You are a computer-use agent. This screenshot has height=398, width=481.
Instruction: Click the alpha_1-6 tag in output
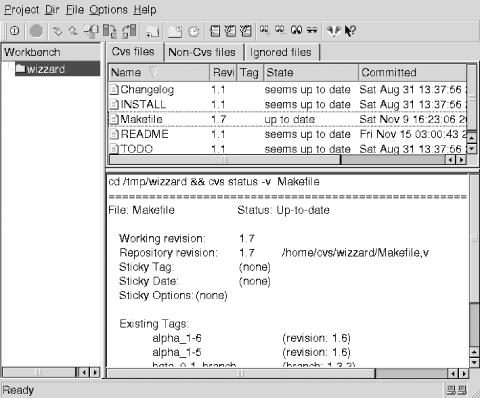[177, 338]
